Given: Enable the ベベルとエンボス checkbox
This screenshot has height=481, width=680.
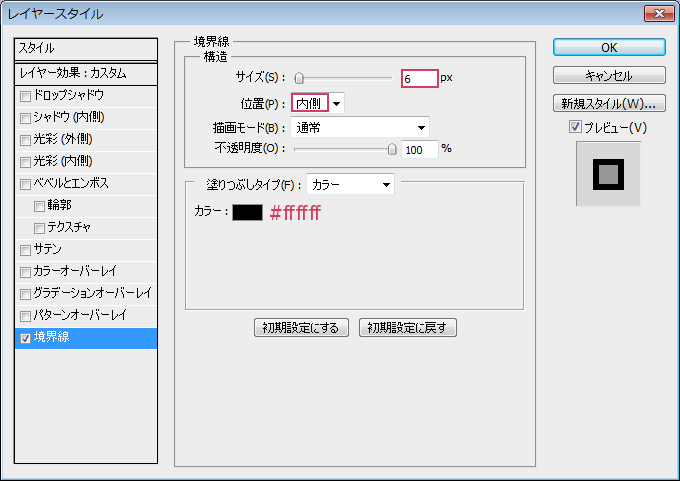Looking at the screenshot, I should [x=26, y=184].
